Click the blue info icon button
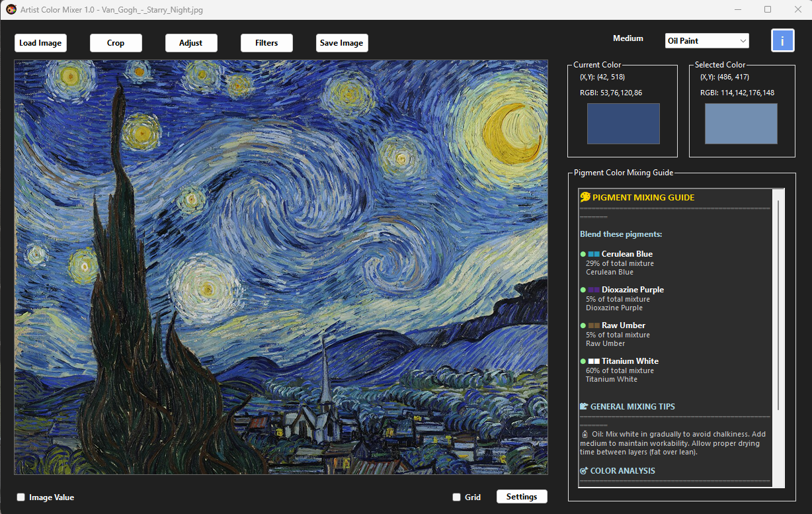The height and width of the screenshot is (514, 812). pos(782,40)
